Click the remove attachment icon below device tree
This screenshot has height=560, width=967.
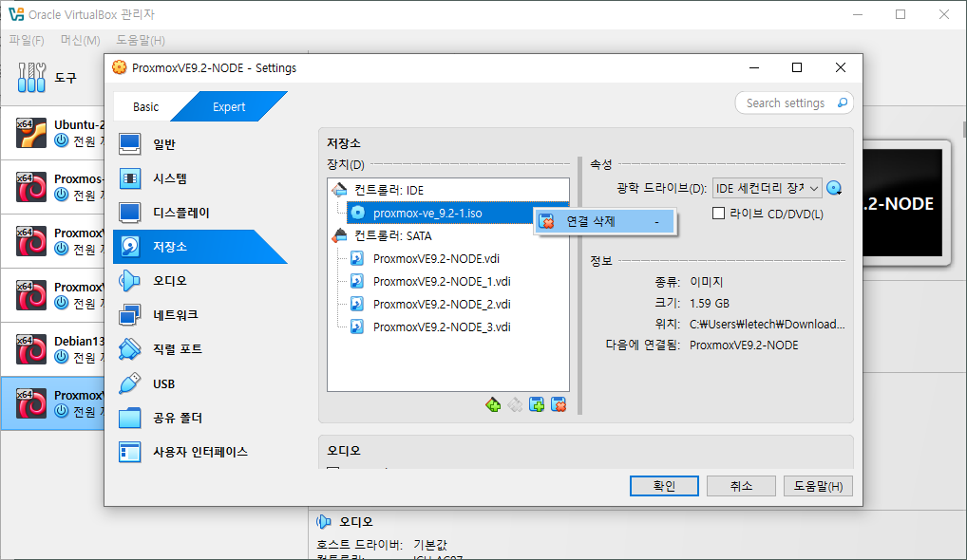(x=559, y=404)
